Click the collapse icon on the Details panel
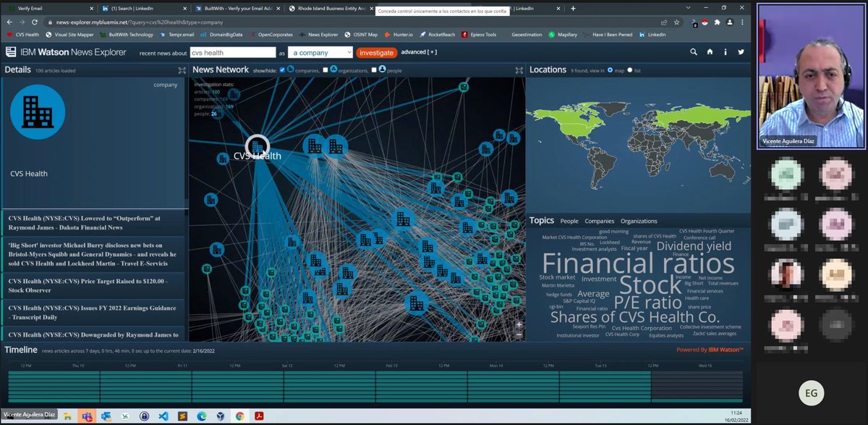Viewport: 868px width, 425px height. pos(182,70)
